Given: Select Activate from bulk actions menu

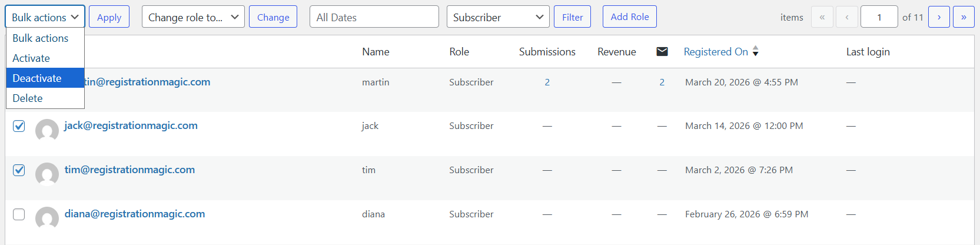Looking at the screenshot, I should [x=45, y=58].
